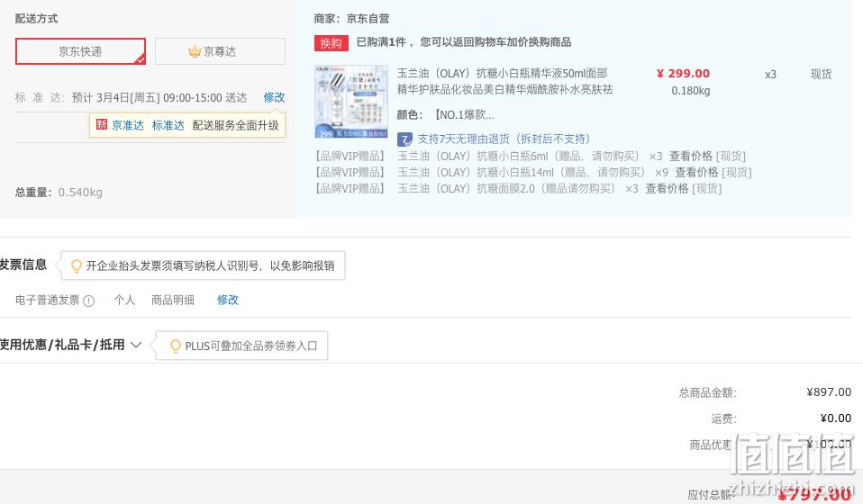Click 总商品金额 ¥897.00 value

click(x=829, y=391)
